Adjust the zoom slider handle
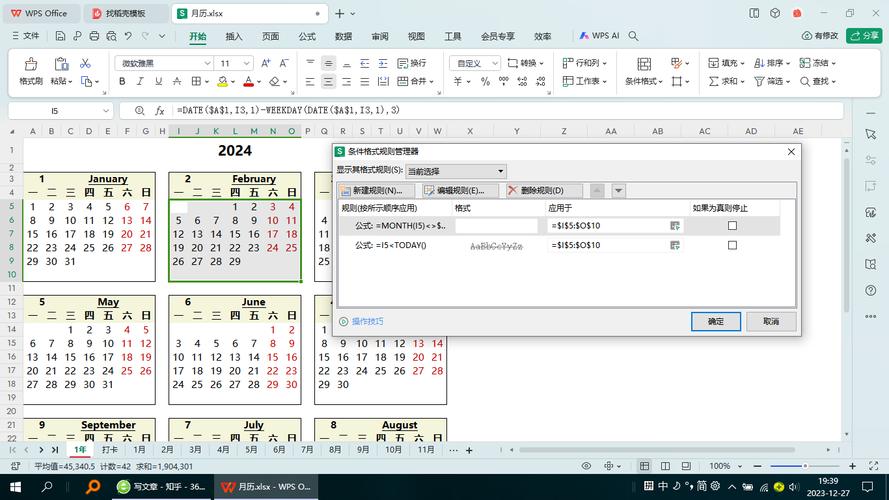 click(x=805, y=466)
